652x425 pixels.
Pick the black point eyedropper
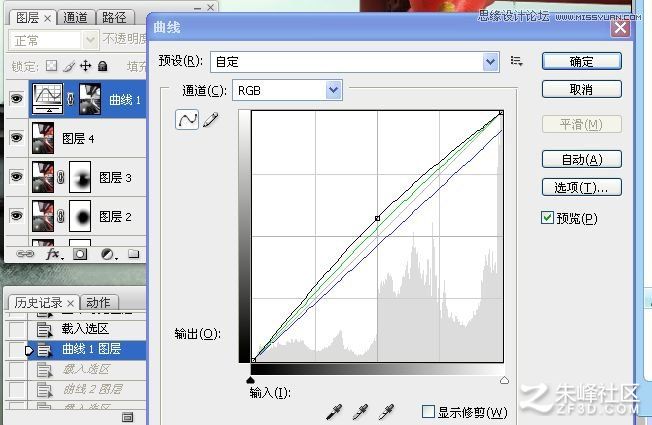[x=334, y=411]
